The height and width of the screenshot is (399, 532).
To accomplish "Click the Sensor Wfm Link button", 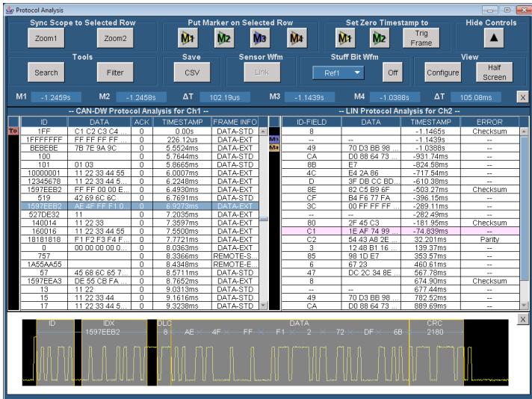I will [x=262, y=72].
